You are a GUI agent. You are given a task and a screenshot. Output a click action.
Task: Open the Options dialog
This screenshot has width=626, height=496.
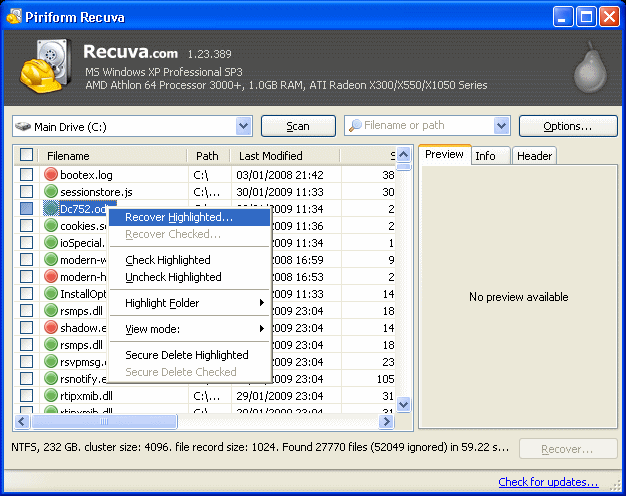[568, 126]
